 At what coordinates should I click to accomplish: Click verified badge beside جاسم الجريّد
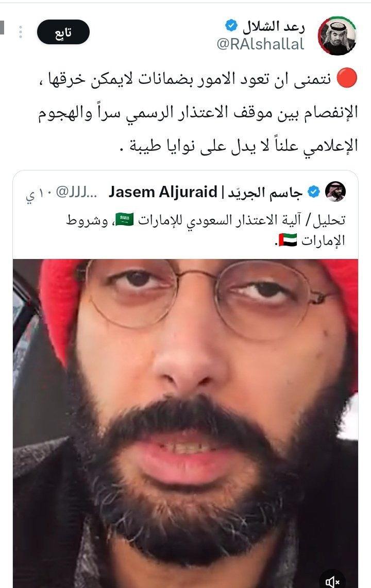314,192
